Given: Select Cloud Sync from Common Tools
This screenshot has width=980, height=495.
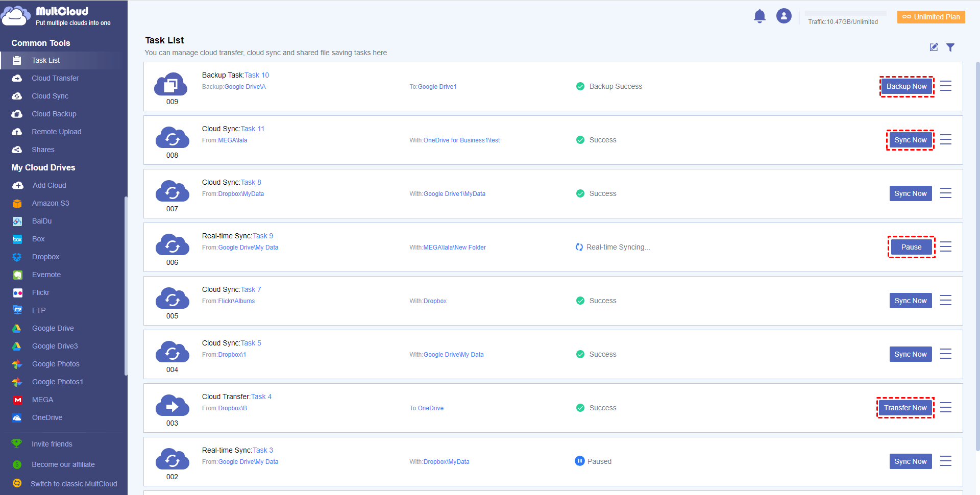Looking at the screenshot, I should coord(50,96).
